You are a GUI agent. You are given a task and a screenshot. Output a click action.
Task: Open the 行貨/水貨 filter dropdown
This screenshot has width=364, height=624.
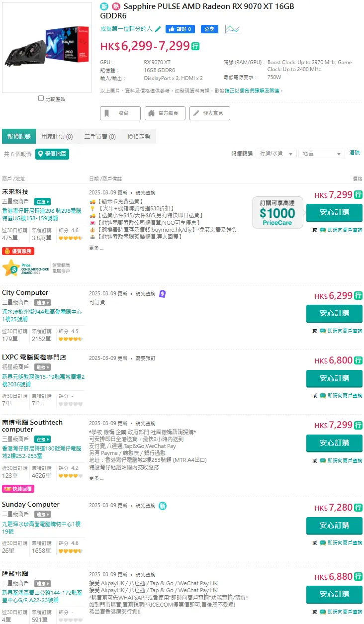(277, 153)
